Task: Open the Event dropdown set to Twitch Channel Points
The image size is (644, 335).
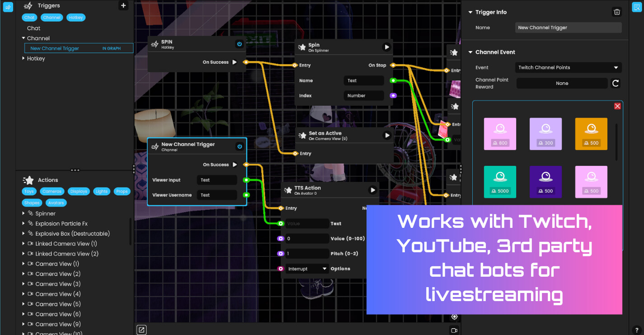Action: (568, 67)
